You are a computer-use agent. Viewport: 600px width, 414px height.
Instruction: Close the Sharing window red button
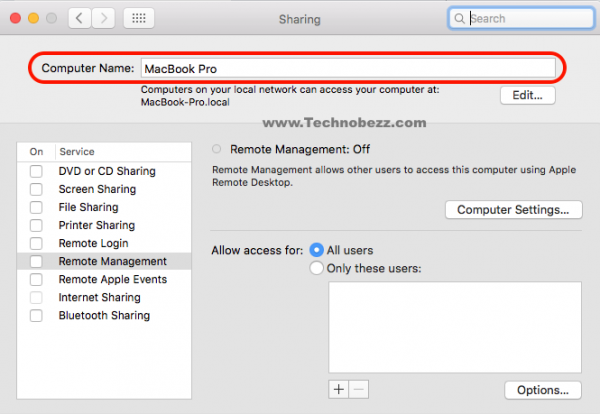coord(15,18)
